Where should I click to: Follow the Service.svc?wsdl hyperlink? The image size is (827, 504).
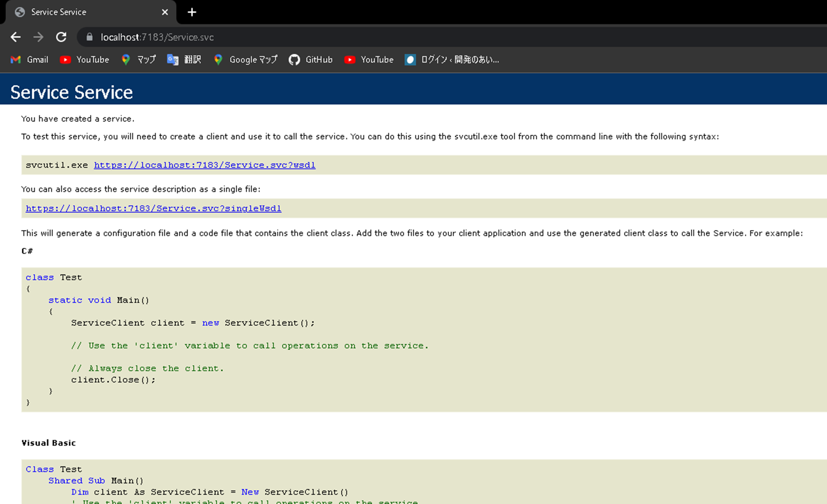(205, 165)
